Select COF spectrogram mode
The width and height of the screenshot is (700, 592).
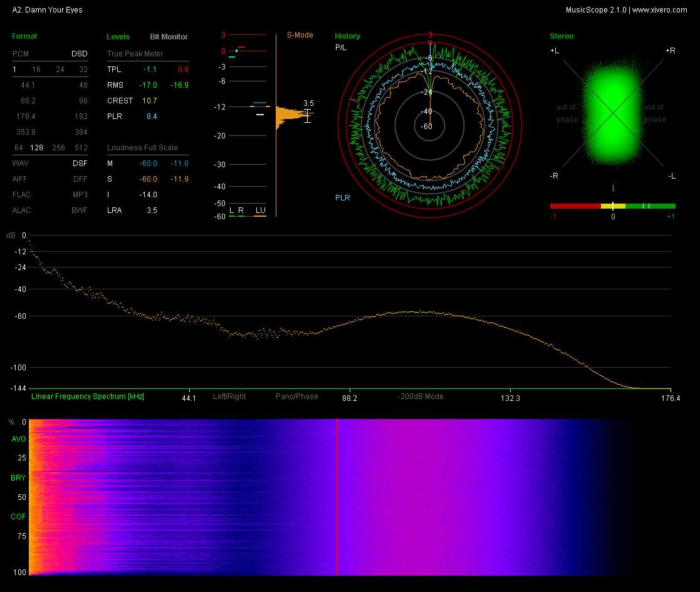pyautogui.click(x=19, y=517)
